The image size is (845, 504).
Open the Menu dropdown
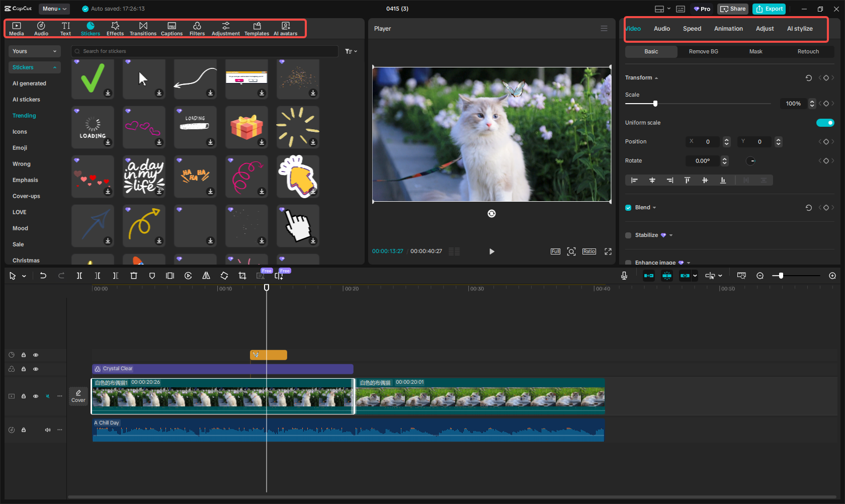pyautogui.click(x=54, y=9)
